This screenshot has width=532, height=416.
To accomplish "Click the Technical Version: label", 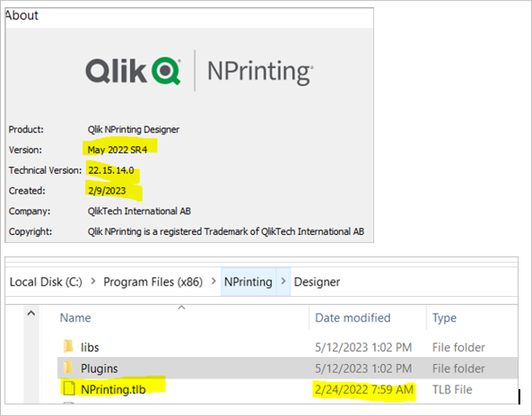I will coord(45,170).
